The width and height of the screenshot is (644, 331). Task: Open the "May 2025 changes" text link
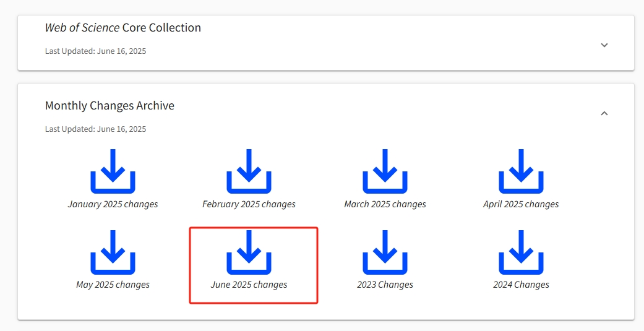pyautogui.click(x=113, y=285)
